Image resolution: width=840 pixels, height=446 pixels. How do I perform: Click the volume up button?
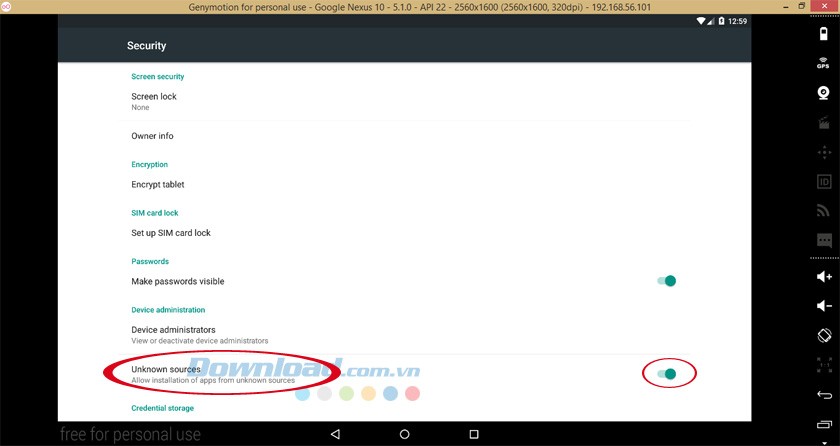pos(824,276)
